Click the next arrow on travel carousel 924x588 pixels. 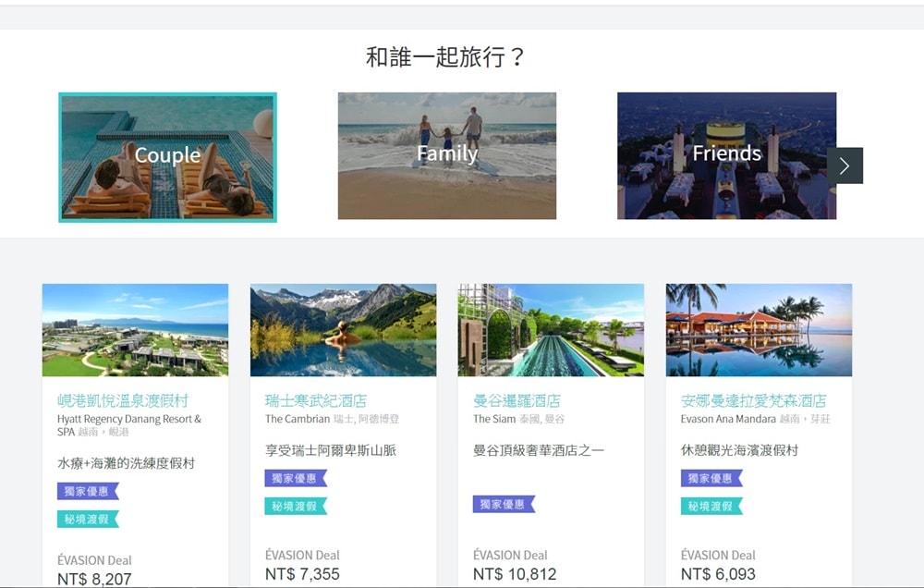[x=845, y=165]
